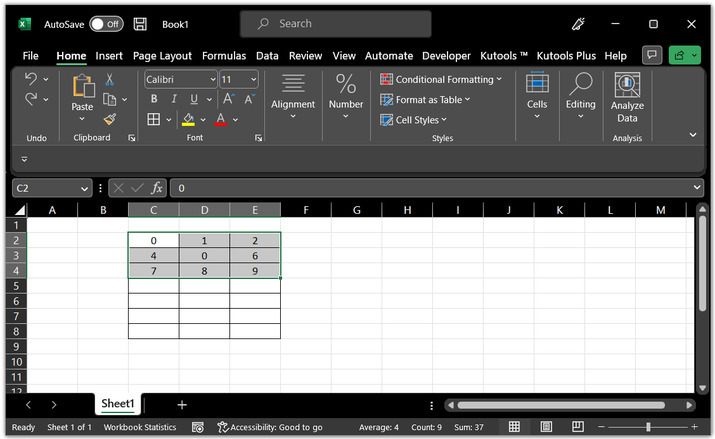715x439 pixels.
Task: Toggle the AutoSave switch
Action: [x=107, y=24]
